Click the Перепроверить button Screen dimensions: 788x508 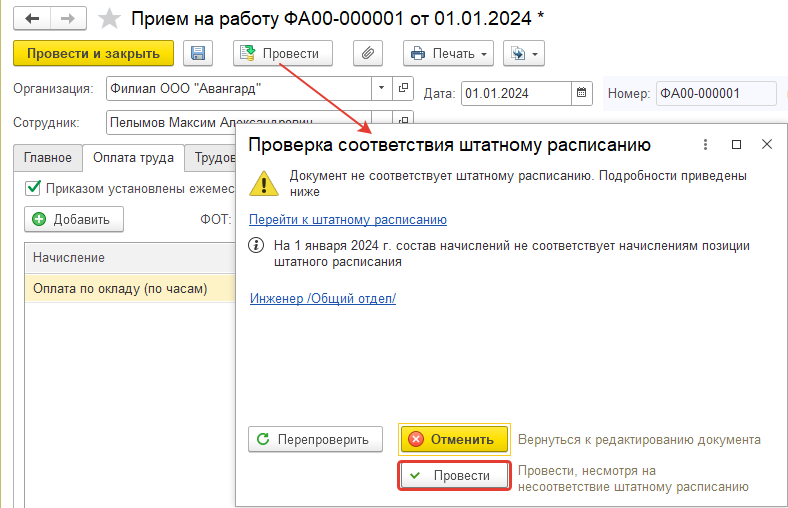click(315, 439)
